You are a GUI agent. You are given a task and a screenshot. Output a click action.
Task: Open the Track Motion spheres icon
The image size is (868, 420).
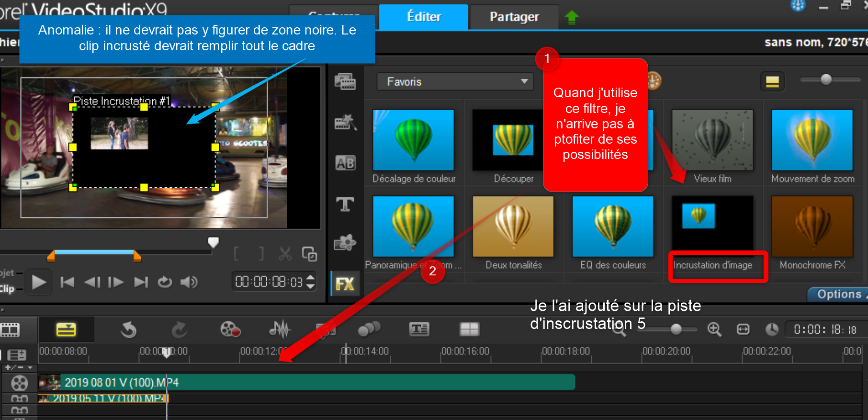pos(369,329)
